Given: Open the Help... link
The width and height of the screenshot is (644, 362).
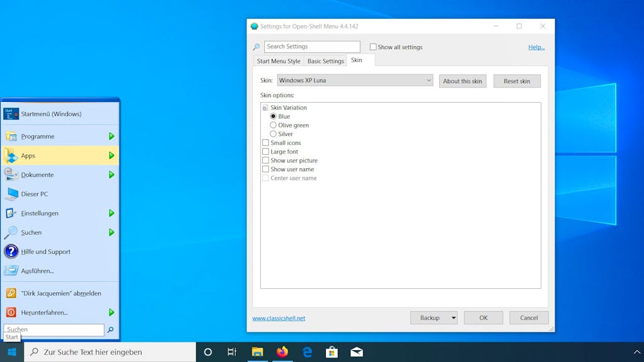Looking at the screenshot, I should (x=536, y=47).
